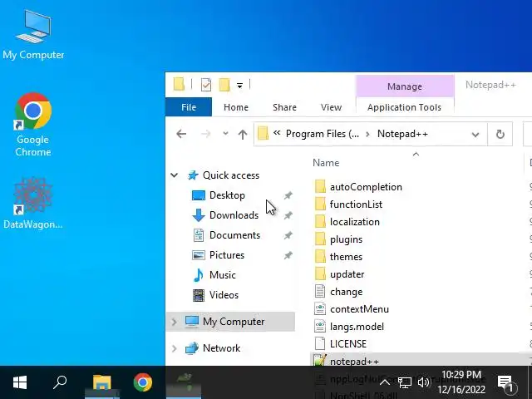Select Quick access in the navigation pane
Screen dimensions: 532x399
click(231, 175)
